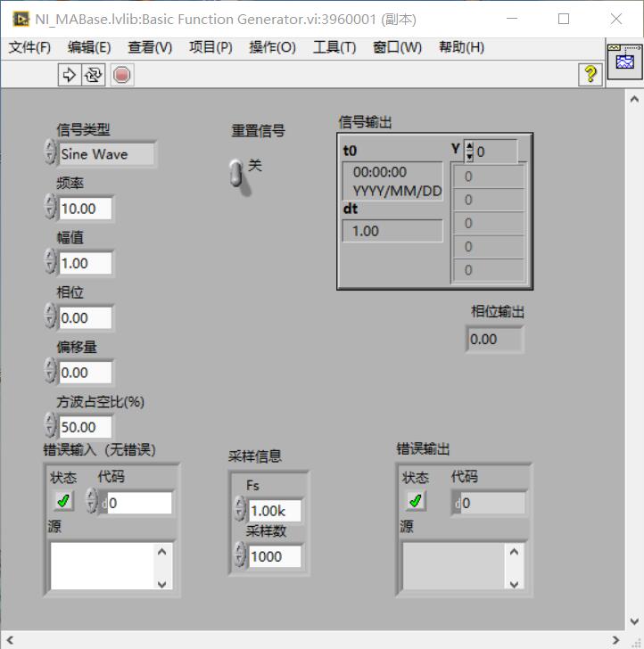This screenshot has height=649, width=644.
Task: Click down arrow in 错误输出 源 scrollbar
Action: pos(514,584)
